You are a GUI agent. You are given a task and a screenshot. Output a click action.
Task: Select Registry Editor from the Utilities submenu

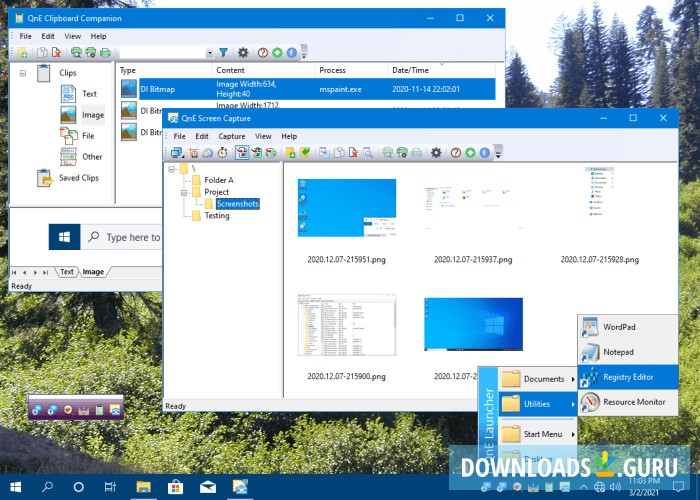(627, 377)
